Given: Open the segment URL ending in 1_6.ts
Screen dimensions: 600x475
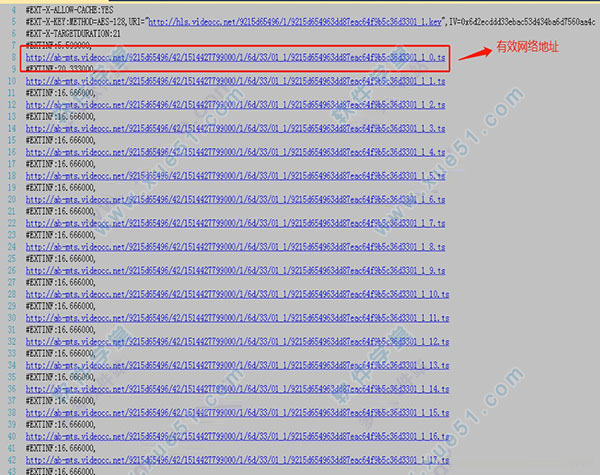Looking at the screenshot, I should pyautogui.click(x=236, y=199).
